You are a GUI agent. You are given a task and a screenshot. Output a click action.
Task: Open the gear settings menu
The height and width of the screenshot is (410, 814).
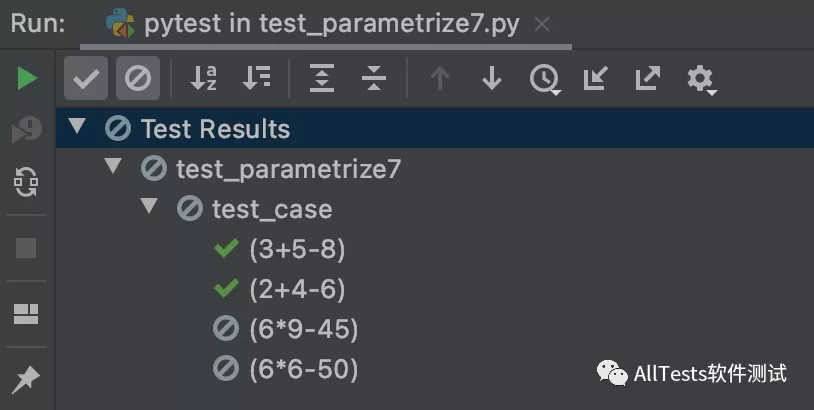700,78
